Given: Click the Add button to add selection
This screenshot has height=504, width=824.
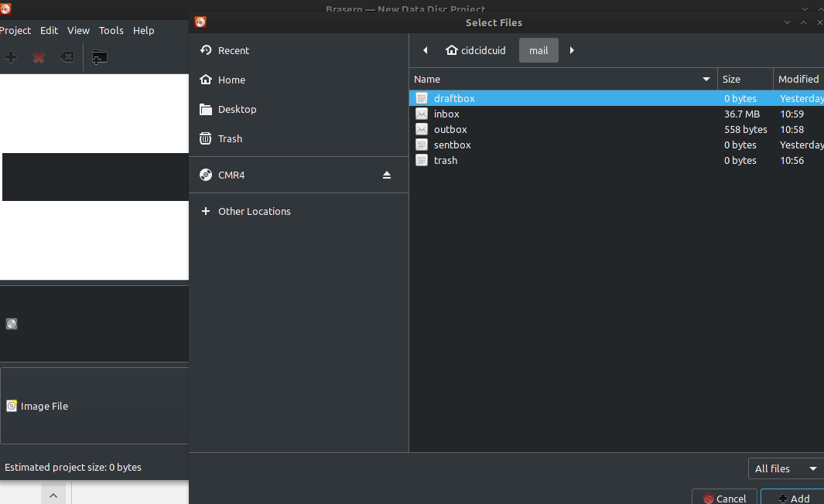Looking at the screenshot, I should click(795, 498).
